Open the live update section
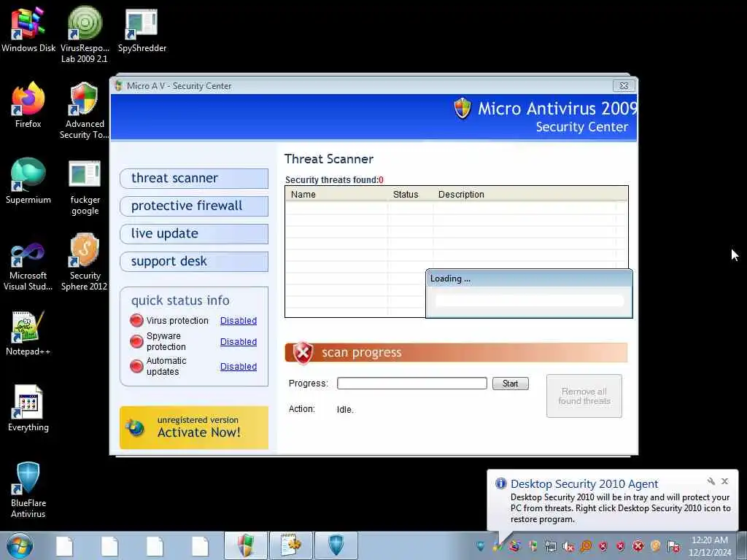This screenshot has width=747, height=560. tap(194, 234)
